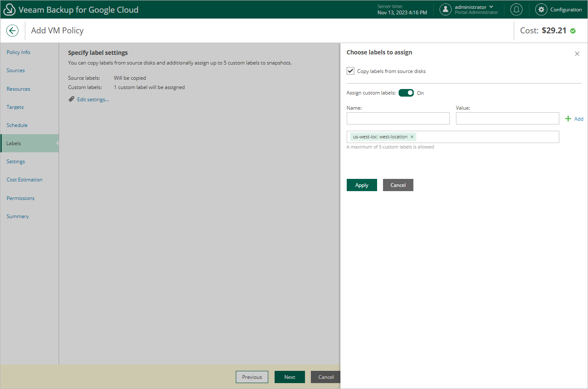
Task: Click the Cost $29.21 value
Action: 554,30
